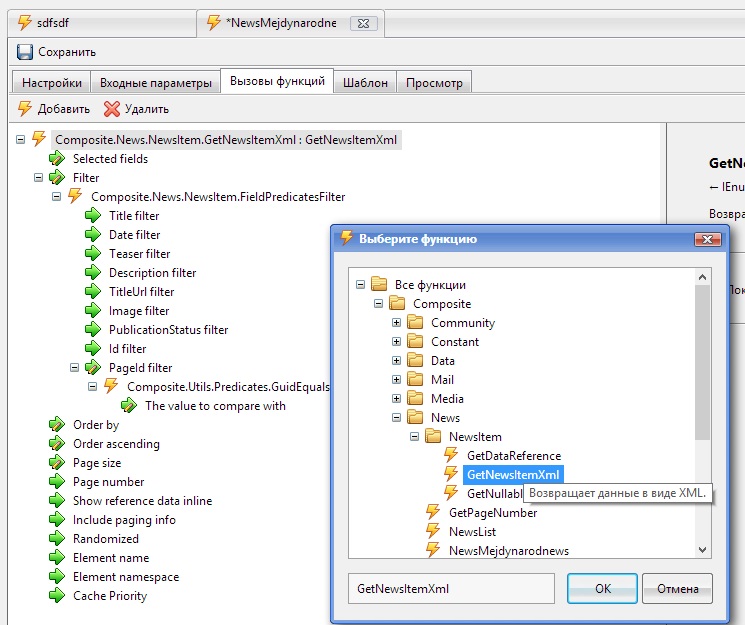This screenshot has width=745, height=625.
Task: Collapse the NewsItem folder node
Action: pos(415,437)
